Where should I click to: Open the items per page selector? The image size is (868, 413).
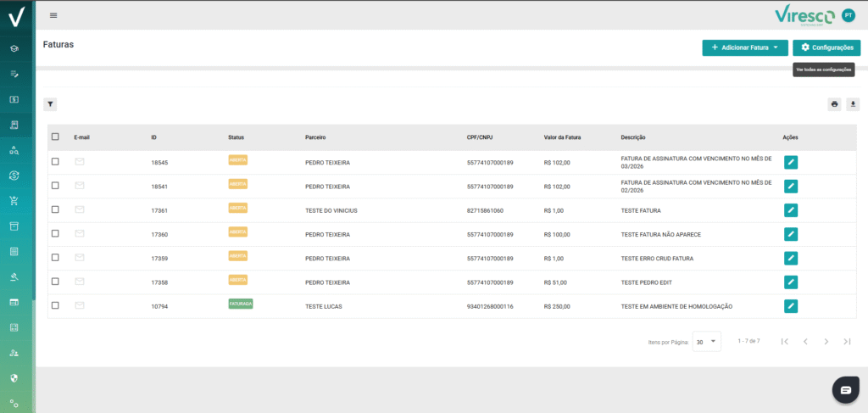[706, 341]
